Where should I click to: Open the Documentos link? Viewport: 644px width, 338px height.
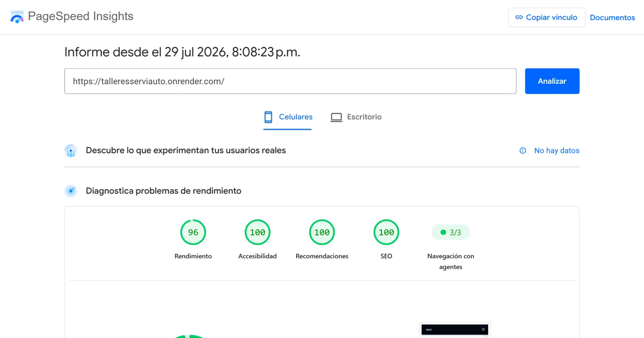tap(612, 17)
